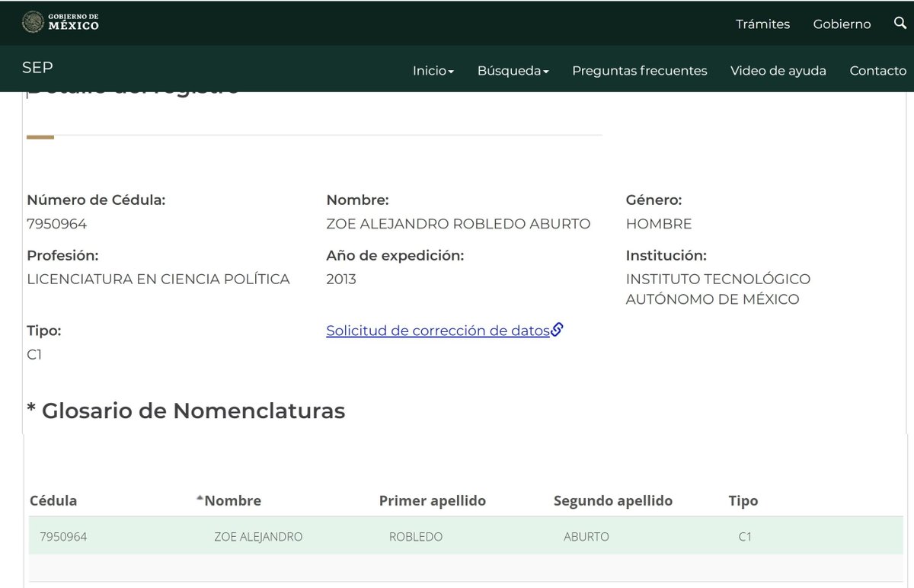The image size is (914, 588).
Task: Click the search magnifier icon
Action: [x=900, y=24]
